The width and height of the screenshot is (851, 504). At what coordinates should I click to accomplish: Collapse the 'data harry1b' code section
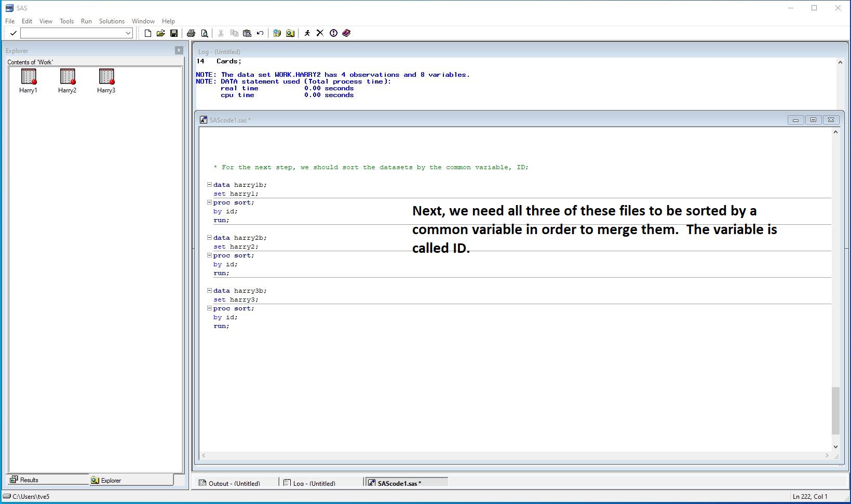(x=209, y=185)
